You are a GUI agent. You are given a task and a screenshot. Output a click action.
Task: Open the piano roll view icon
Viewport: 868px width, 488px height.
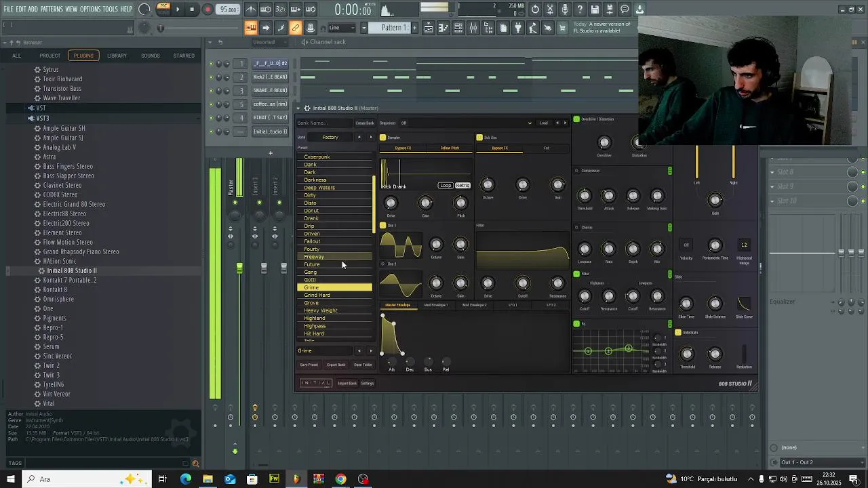tap(443, 28)
